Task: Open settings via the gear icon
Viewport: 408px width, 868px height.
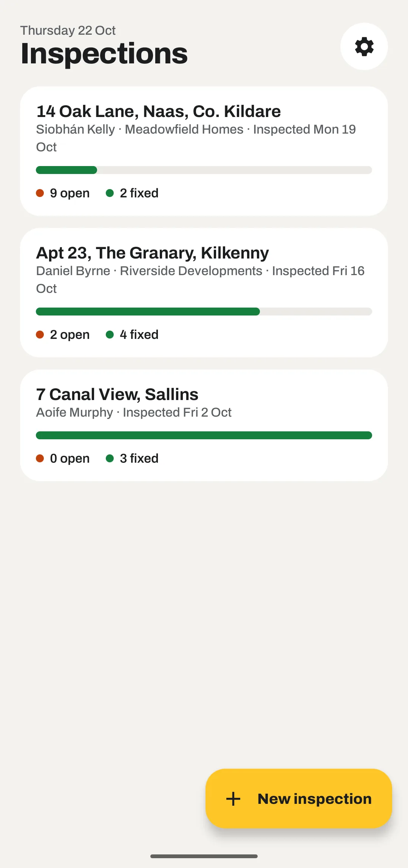Action: [364, 46]
